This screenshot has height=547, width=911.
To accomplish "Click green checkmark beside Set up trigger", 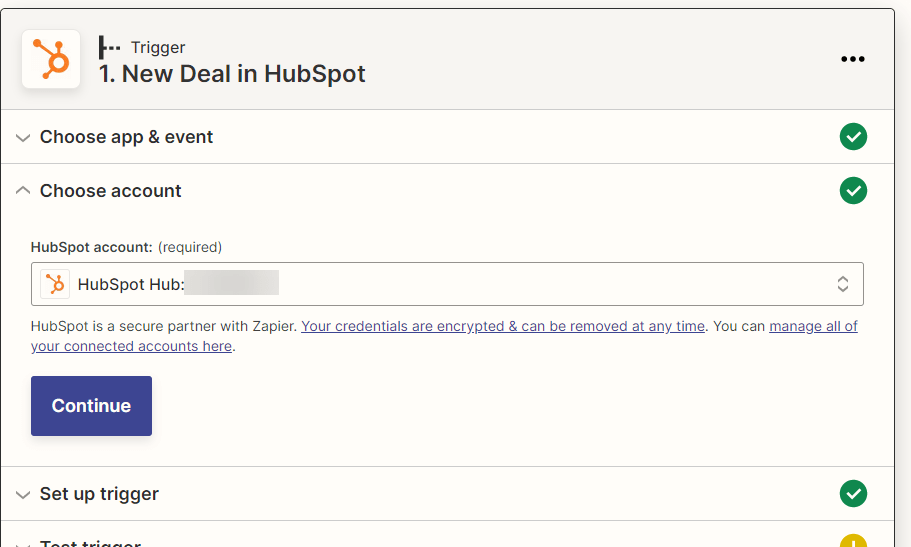I will [x=853, y=494].
